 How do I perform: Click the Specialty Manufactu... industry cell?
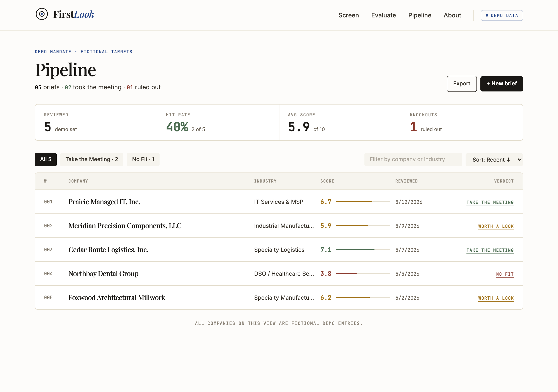[284, 298]
